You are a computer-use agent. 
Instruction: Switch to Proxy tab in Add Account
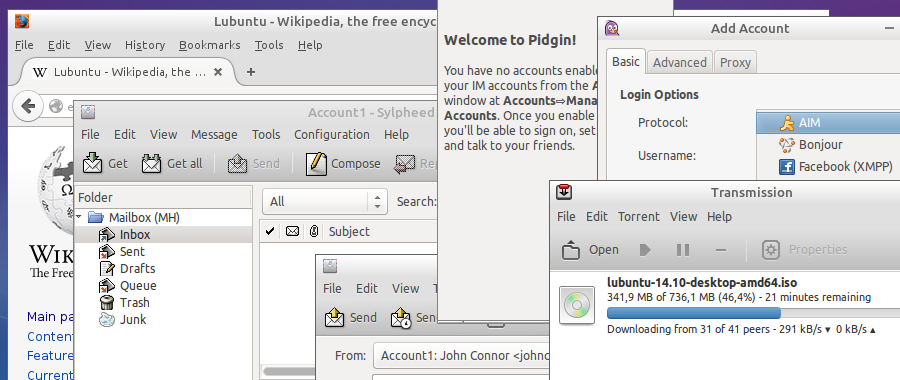(x=735, y=62)
